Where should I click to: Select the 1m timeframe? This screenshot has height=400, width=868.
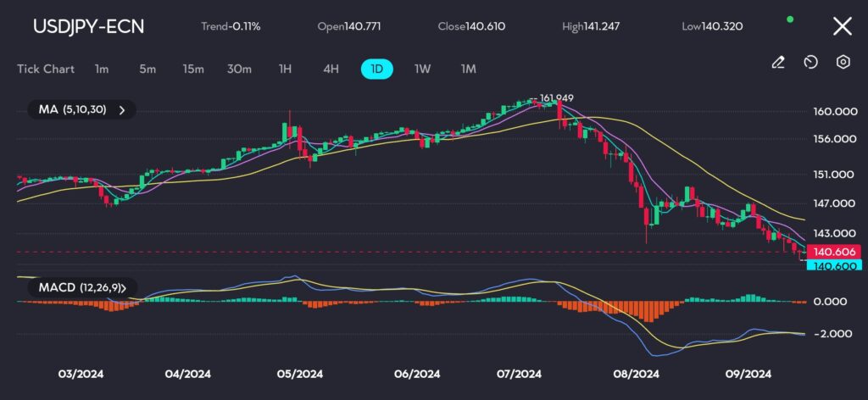pos(102,69)
